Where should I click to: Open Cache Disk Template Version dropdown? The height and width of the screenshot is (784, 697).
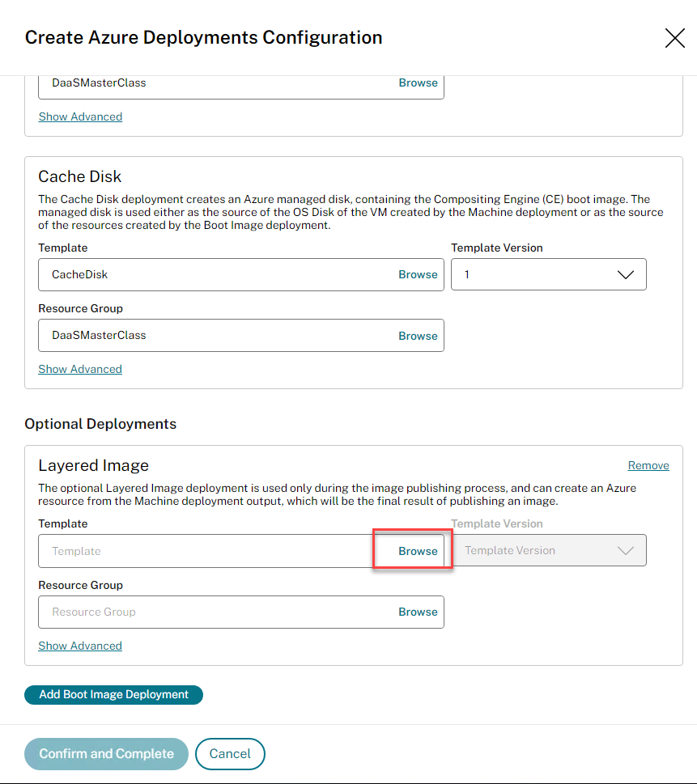coord(548,275)
